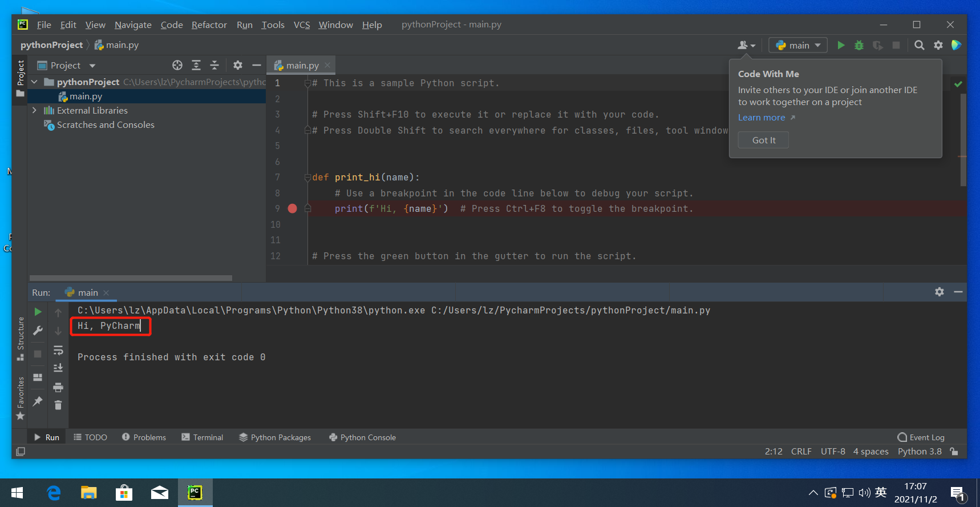Open Python Console tool window

[x=362, y=437]
